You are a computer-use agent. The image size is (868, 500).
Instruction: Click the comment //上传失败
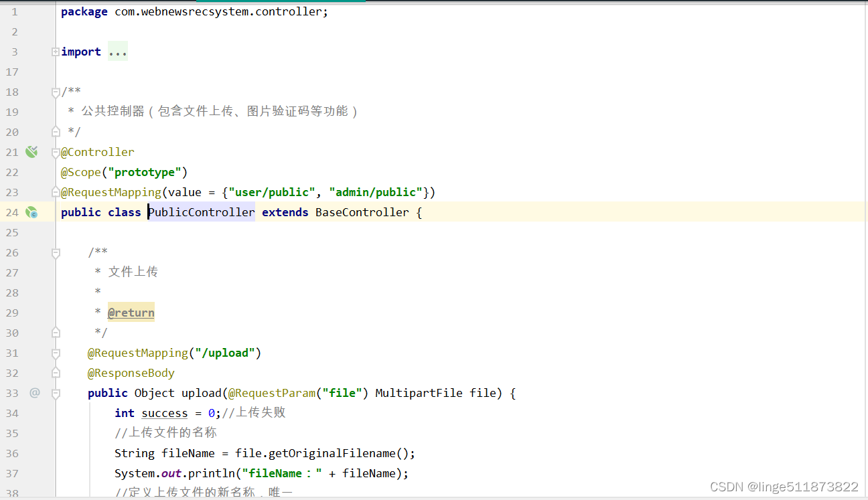click(x=254, y=412)
